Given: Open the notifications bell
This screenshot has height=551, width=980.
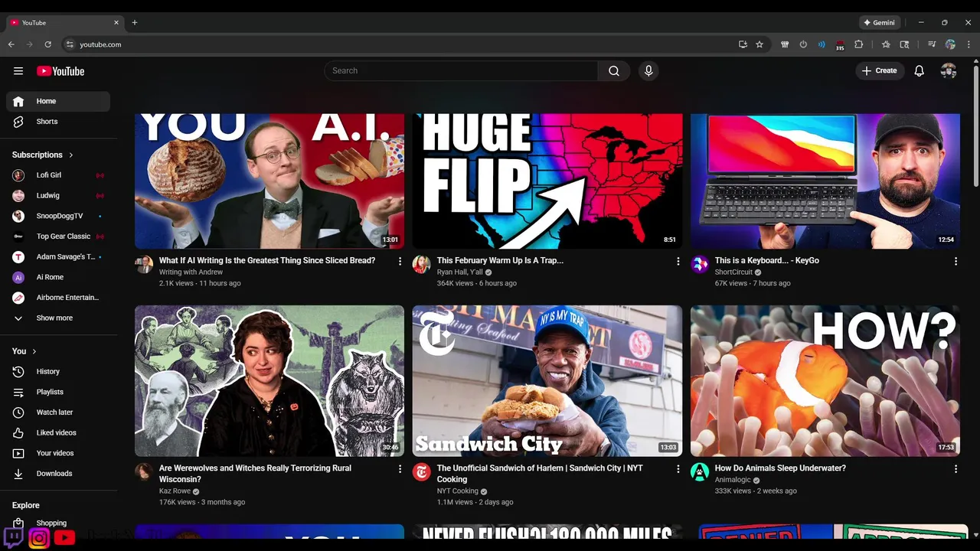Looking at the screenshot, I should 920,71.
